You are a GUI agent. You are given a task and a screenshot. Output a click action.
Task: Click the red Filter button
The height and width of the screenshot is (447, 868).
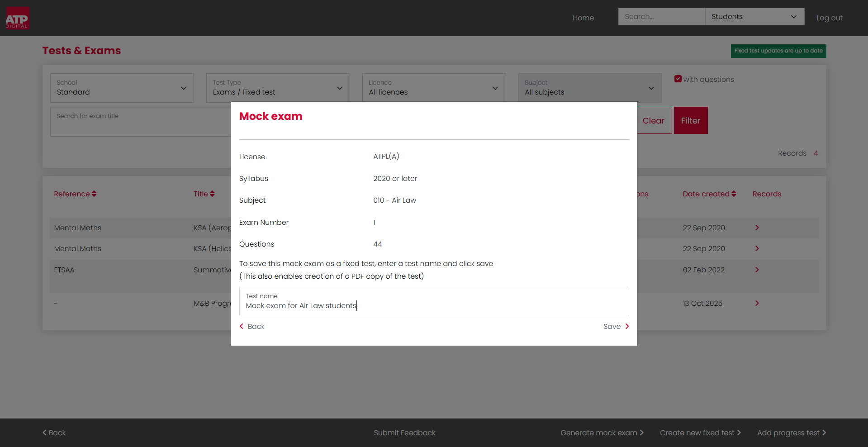[x=691, y=120]
